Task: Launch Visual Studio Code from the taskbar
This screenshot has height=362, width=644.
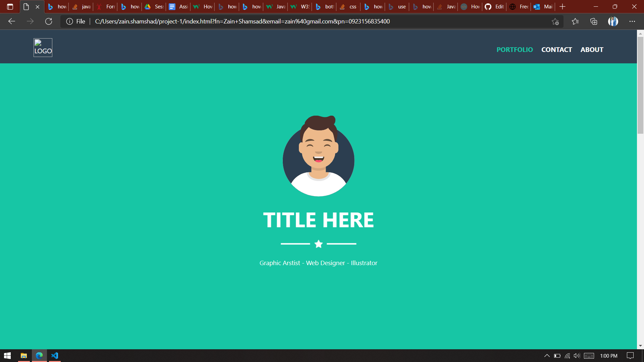Action: pos(55,356)
